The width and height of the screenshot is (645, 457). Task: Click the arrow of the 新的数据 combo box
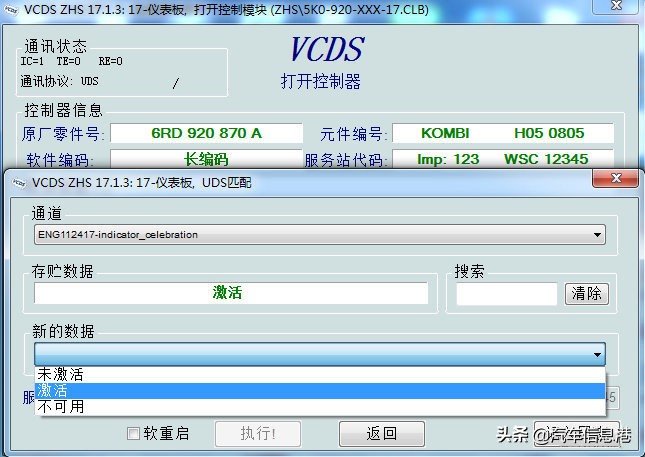tap(597, 355)
